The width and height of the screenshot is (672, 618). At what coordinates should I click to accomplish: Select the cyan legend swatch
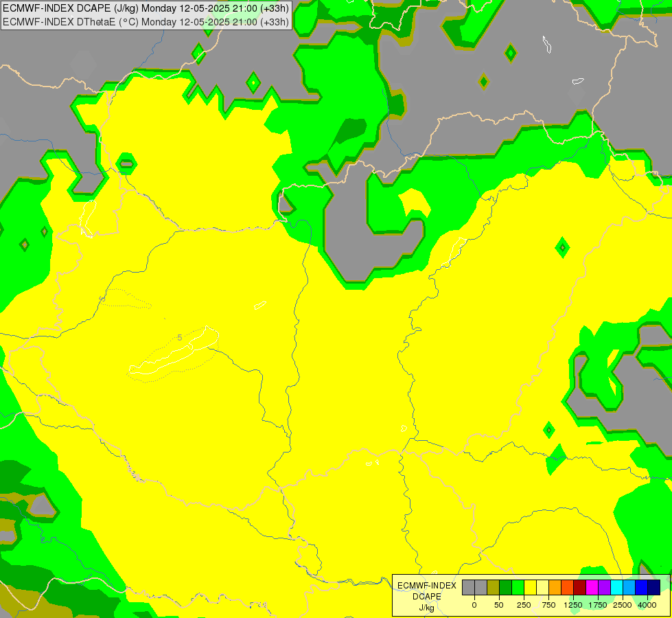click(x=617, y=587)
